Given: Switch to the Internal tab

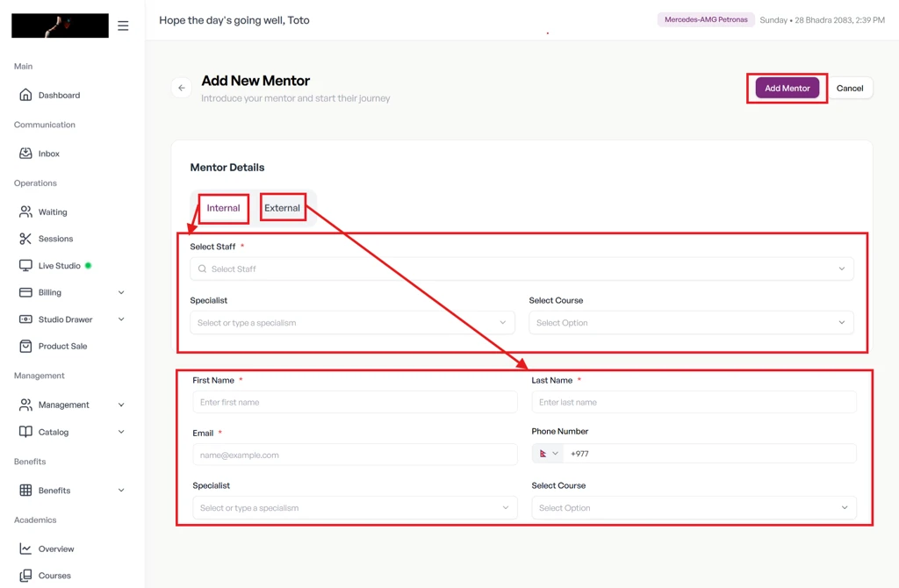Looking at the screenshot, I should click(224, 208).
